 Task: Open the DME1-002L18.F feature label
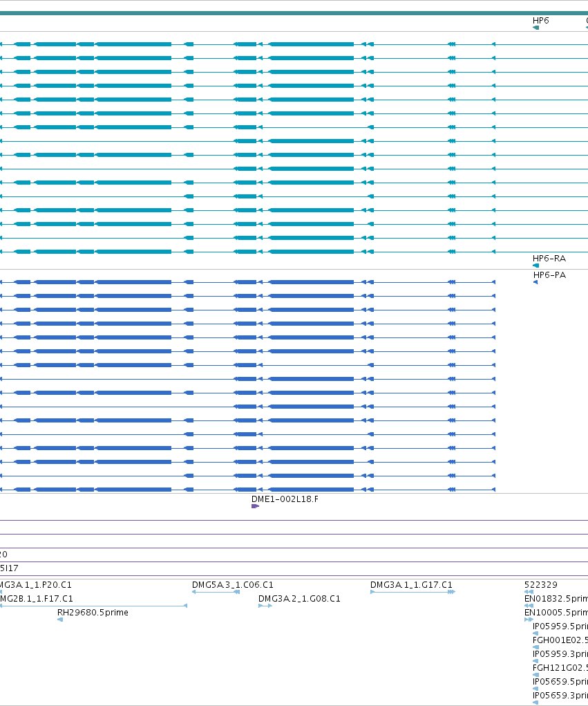click(x=285, y=499)
